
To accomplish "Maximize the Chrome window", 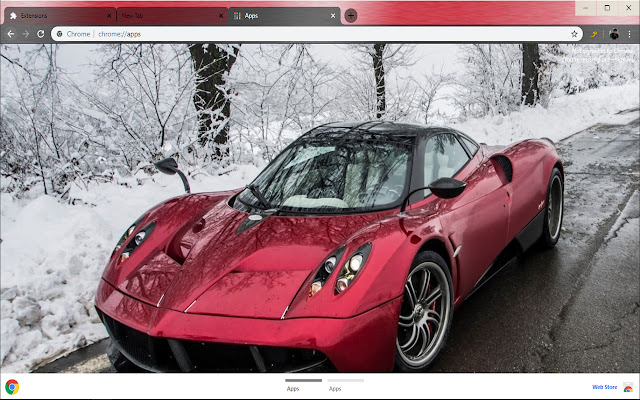I will click(x=607, y=8).
